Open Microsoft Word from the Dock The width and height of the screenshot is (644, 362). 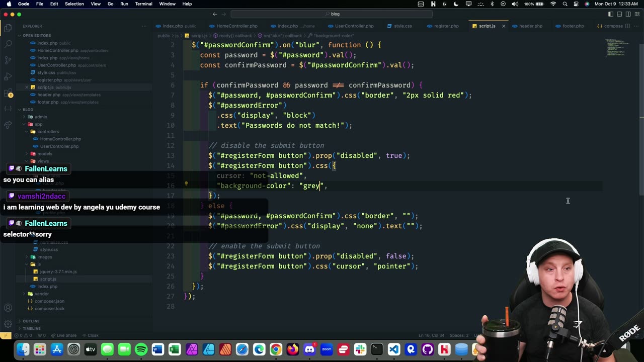pos(157,349)
